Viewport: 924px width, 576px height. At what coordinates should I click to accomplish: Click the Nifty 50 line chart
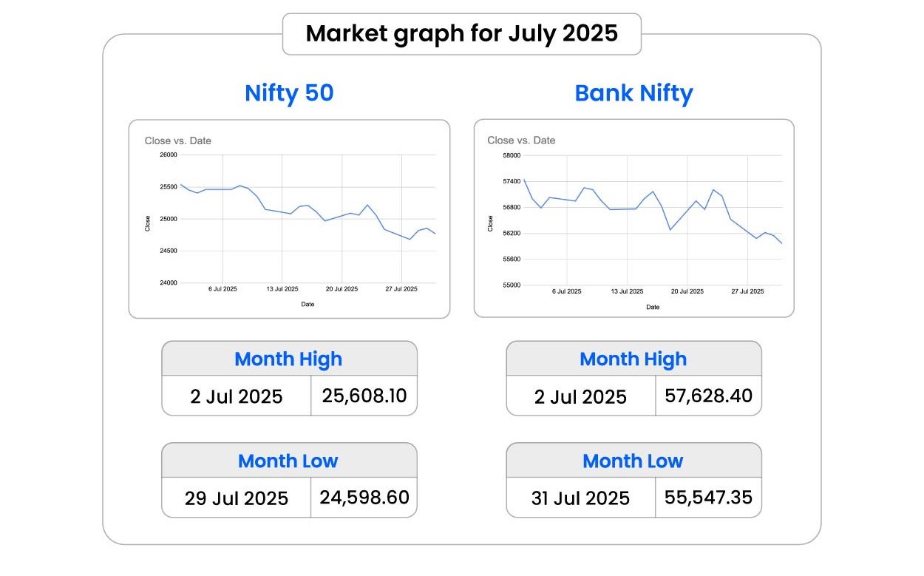click(308, 218)
